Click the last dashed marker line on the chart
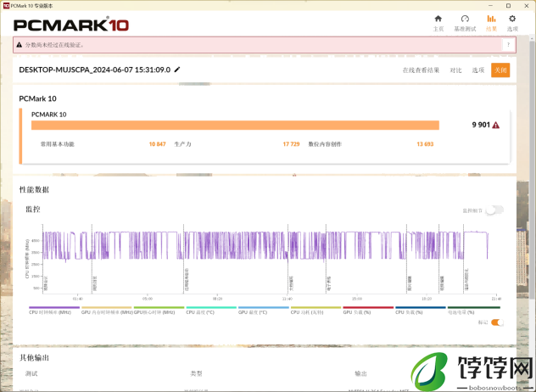 coord(464,259)
